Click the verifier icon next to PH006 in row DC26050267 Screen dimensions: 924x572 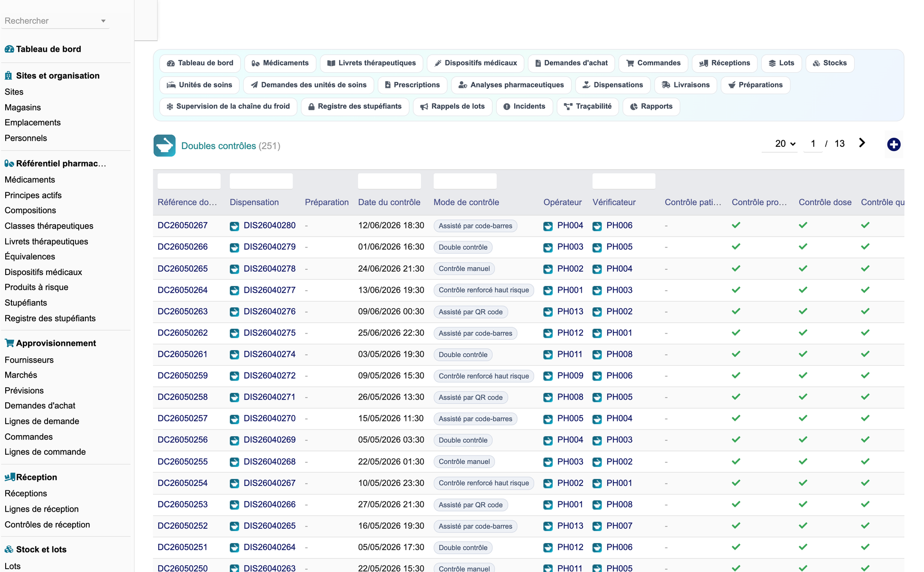click(597, 226)
